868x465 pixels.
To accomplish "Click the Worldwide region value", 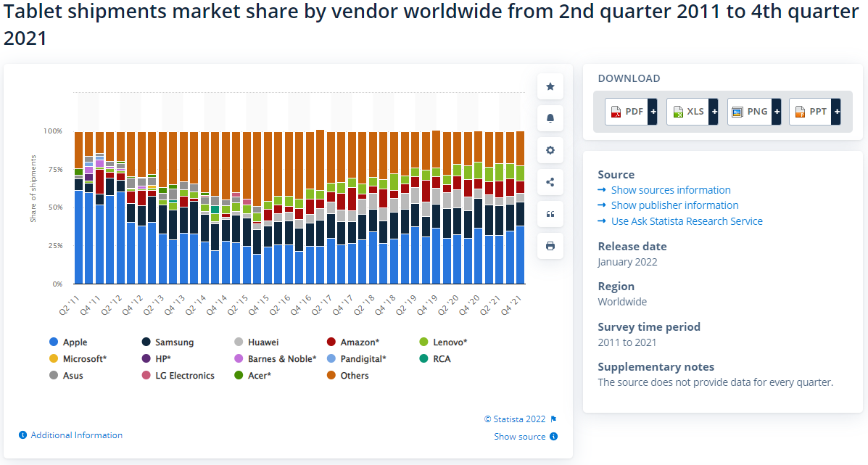I will [622, 302].
